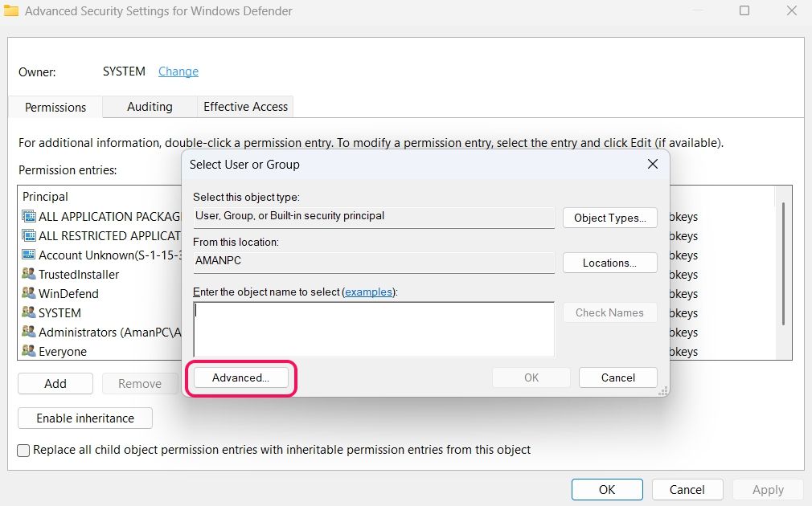Focus the object name input field
This screenshot has height=506, width=812.
pyautogui.click(x=373, y=329)
